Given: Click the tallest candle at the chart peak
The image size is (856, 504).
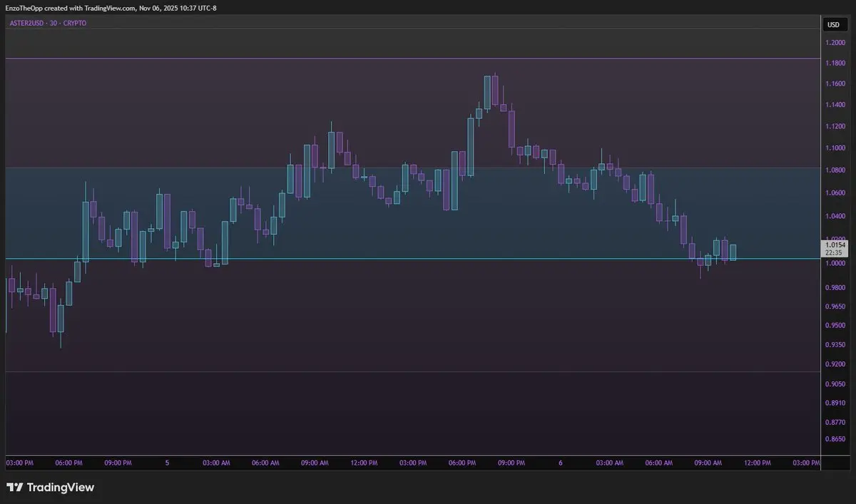Looking at the screenshot, I should pyautogui.click(x=488, y=92).
